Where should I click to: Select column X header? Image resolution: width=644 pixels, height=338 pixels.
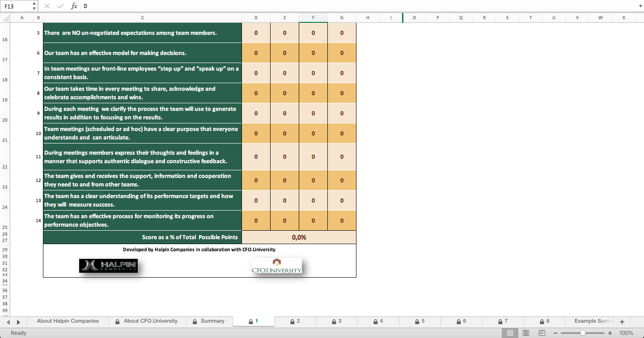click(623, 17)
